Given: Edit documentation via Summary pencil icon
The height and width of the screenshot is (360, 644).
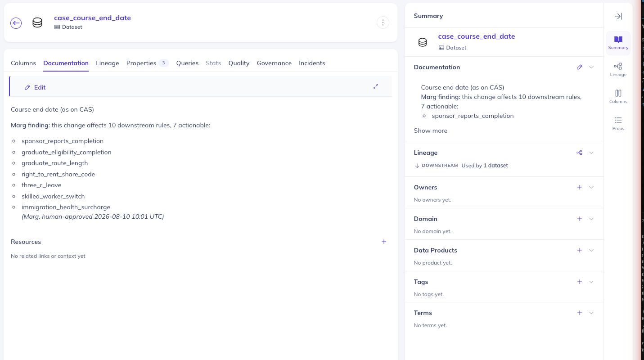Looking at the screenshot, I should coord(580,67).
